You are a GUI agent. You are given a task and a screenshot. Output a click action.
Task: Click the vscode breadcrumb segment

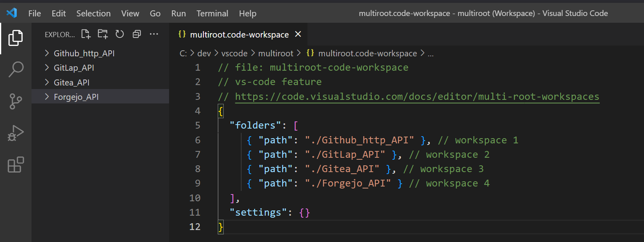point(234,53)
